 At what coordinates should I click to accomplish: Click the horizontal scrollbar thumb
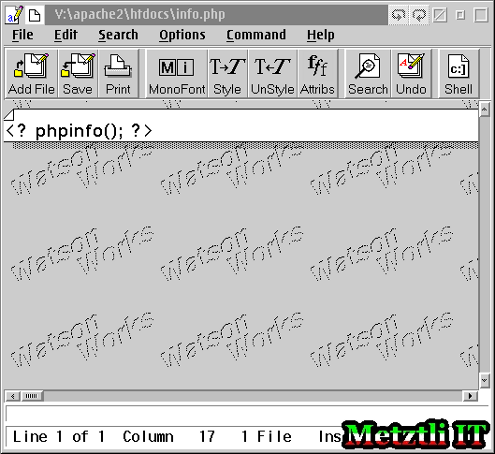click(32, 396)
